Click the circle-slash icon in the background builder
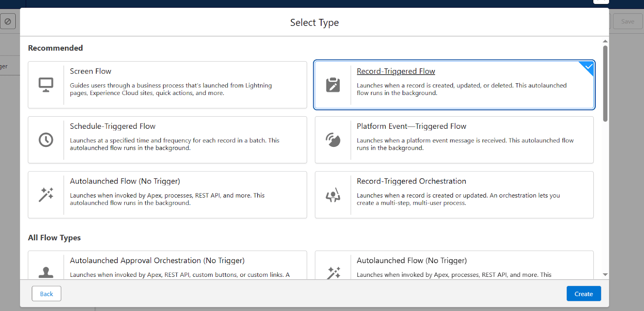 click(8, 21)
